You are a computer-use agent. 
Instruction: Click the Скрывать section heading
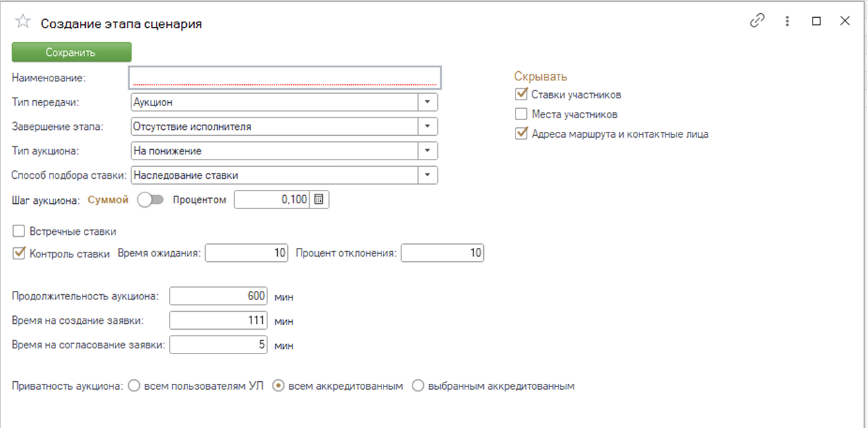point(541,76)
